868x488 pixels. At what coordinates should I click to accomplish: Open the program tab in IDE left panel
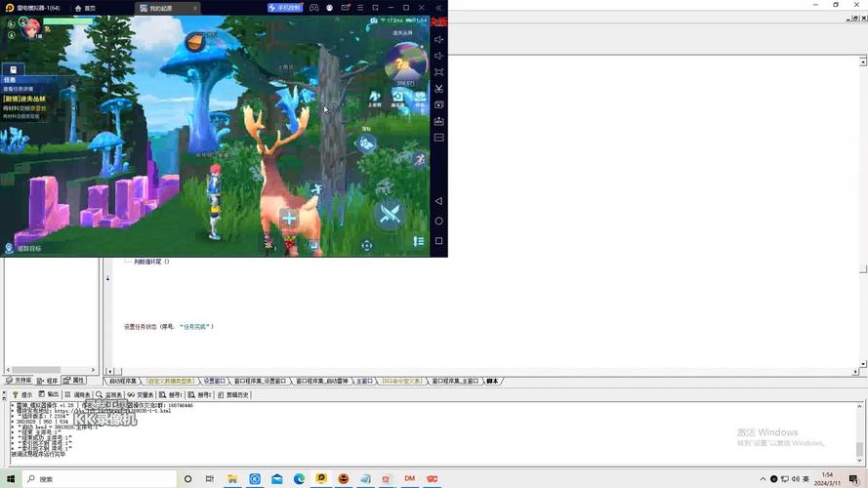click(48, 381)
